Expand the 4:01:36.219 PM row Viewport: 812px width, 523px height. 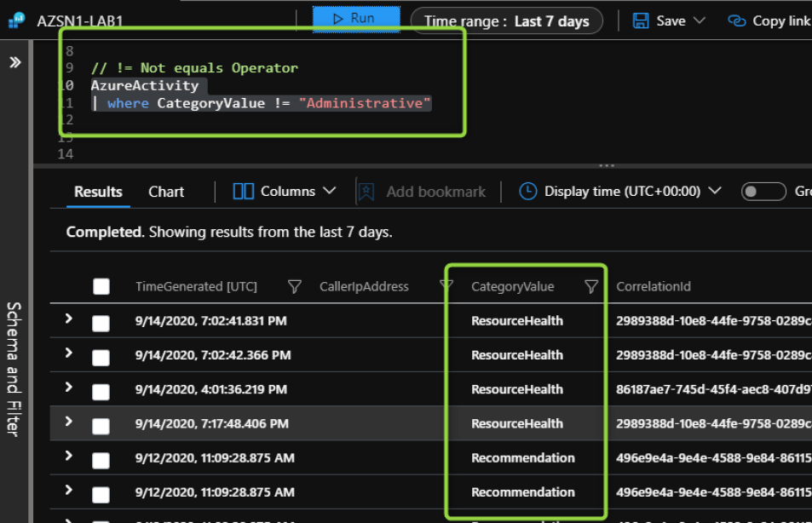[x=68, y=387]
